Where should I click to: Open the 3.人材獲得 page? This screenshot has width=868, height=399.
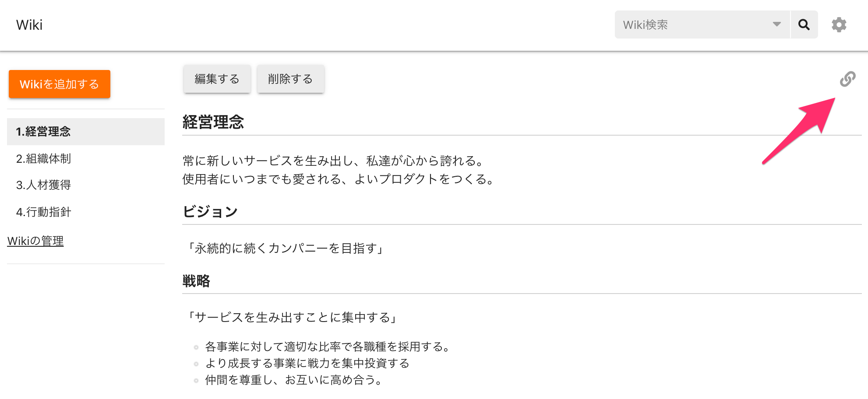pyautogui.click(x=43, y=185)
